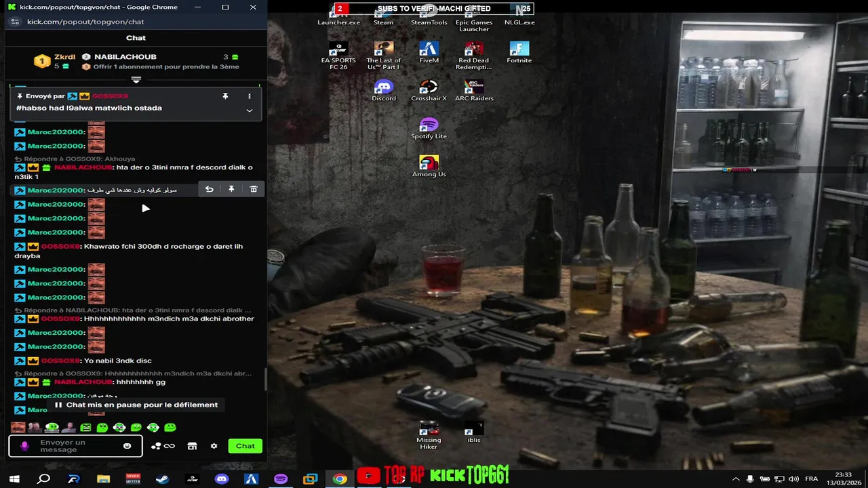Viewport: 868px width, 488px height.
Task: Open the Epic Games Launcher shortcut
Action: (474, 19)
